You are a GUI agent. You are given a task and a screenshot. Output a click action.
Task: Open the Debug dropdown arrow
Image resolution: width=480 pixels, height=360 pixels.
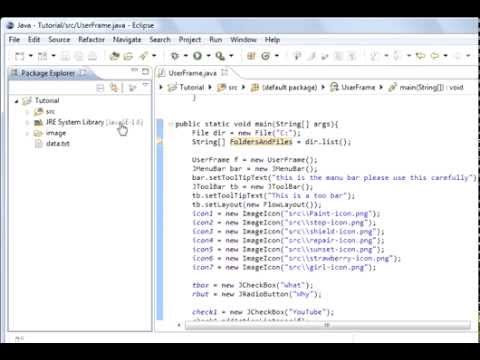(x=186, y=56)
